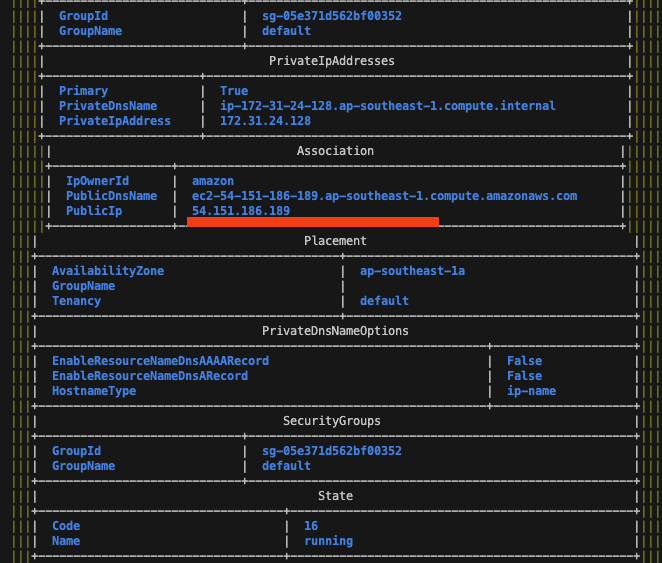Click the SecurityGroups section header
The image size is (662, 563).
pos(332,421)
